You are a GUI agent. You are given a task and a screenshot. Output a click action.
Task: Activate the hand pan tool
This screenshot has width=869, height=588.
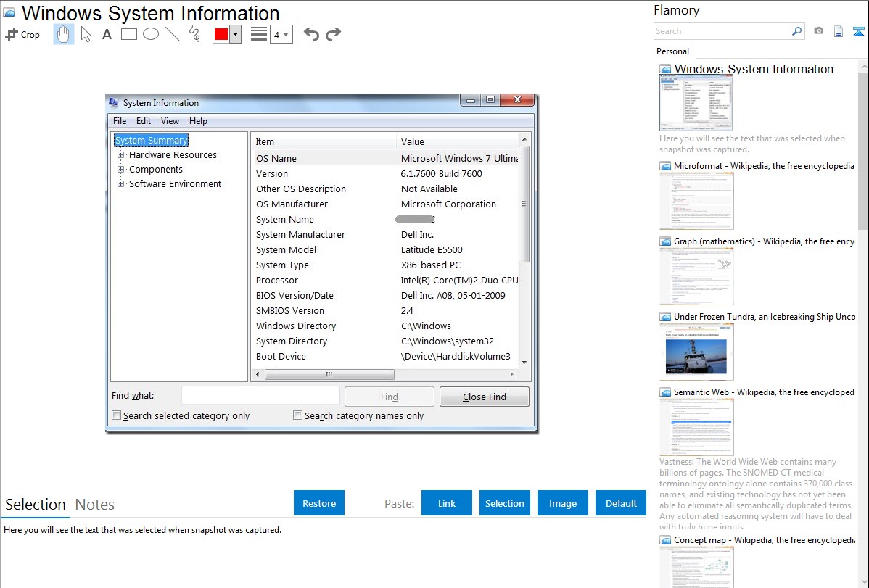64,34
